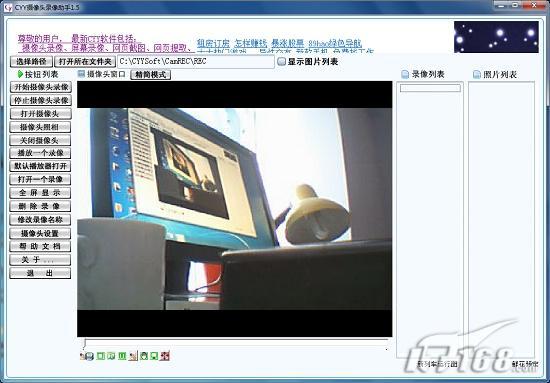Click the 打开所在文件夹 button
550x383 pixels.
pyautogui.click(x=85, y=62)
